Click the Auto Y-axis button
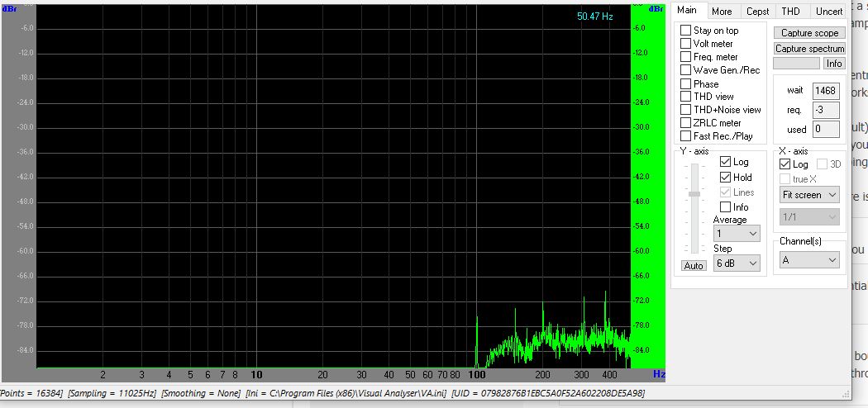The width and height of the screenshot is (868, 408). pyautogui.click(x=693, y=266)
